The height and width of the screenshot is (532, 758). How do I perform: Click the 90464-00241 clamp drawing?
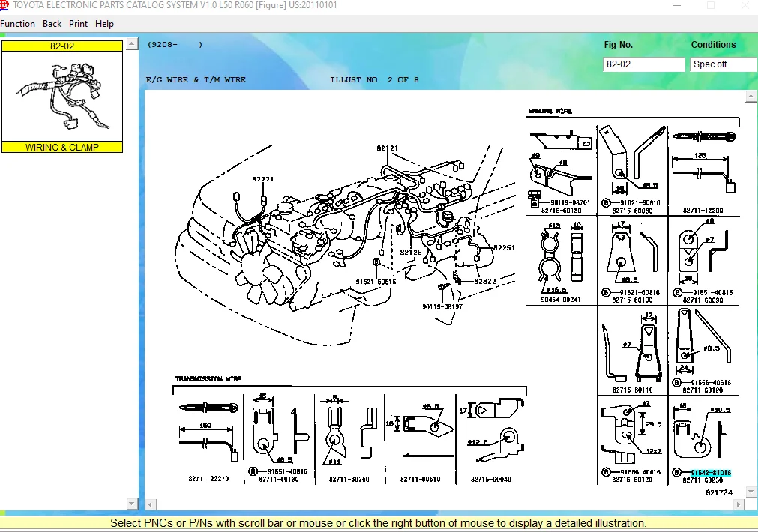[x=561, y=258]
